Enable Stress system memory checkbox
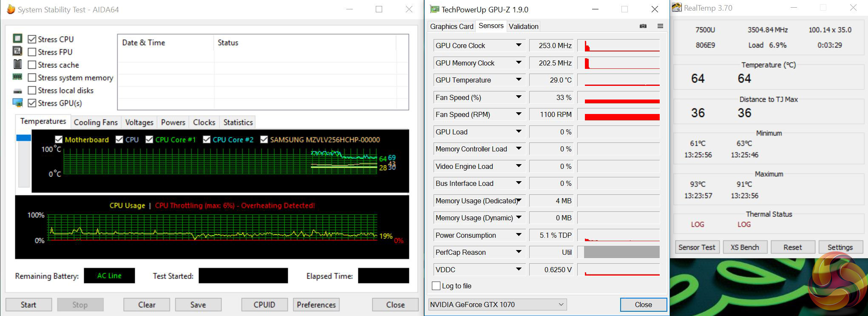Image resolution: width=868 pixels, height=316 pixels. (31, 77)
